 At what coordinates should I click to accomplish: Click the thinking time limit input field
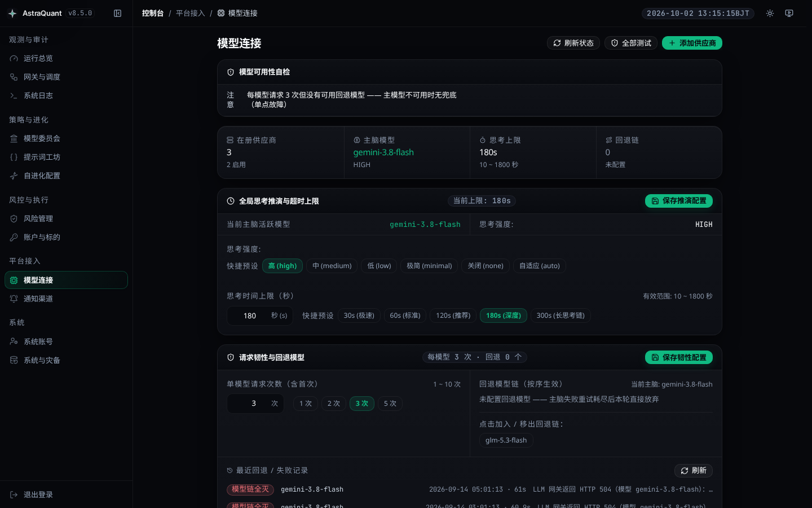click(x=260, y=316)
